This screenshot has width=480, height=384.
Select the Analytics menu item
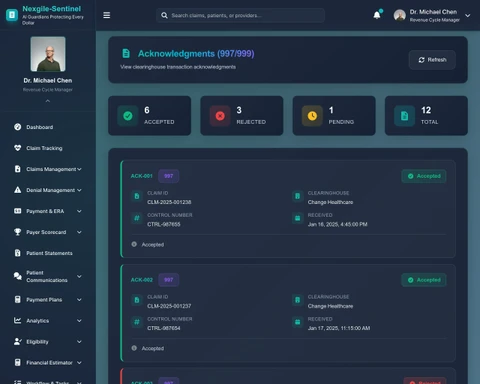pyautogui.click(x=48, y=320)
